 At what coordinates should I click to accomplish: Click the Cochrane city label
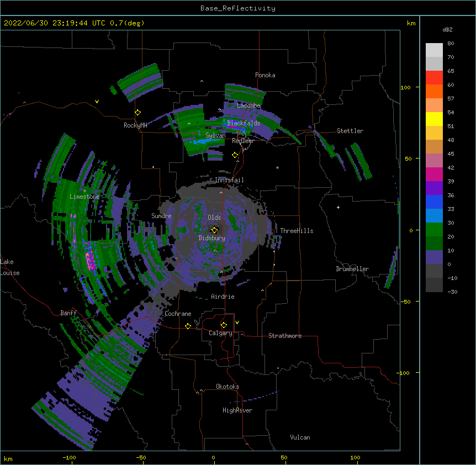click(x=178, y=314)
